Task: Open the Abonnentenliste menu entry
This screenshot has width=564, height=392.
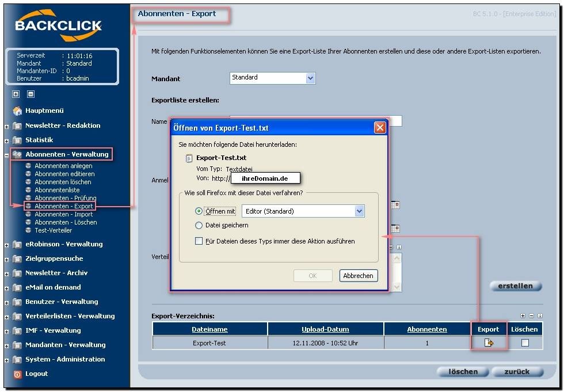Action: click(57, 190)
